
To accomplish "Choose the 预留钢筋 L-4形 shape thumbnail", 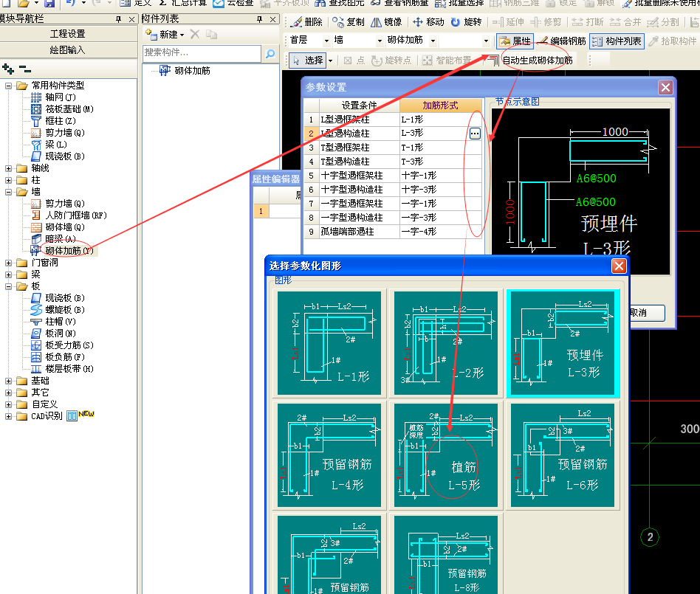I will 329,455.
